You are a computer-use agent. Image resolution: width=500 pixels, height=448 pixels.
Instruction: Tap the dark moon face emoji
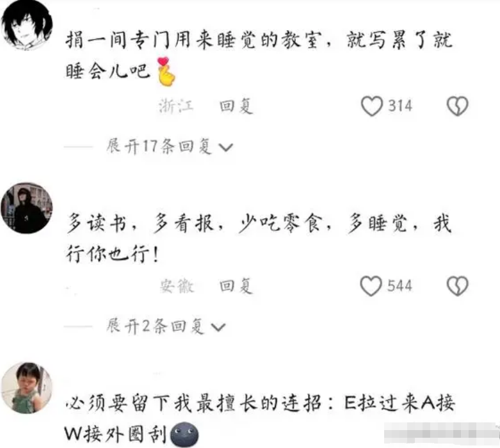(184, 435)
